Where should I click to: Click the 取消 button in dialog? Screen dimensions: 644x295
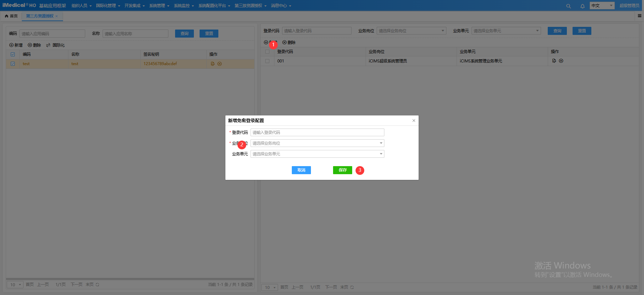[301, 170]
